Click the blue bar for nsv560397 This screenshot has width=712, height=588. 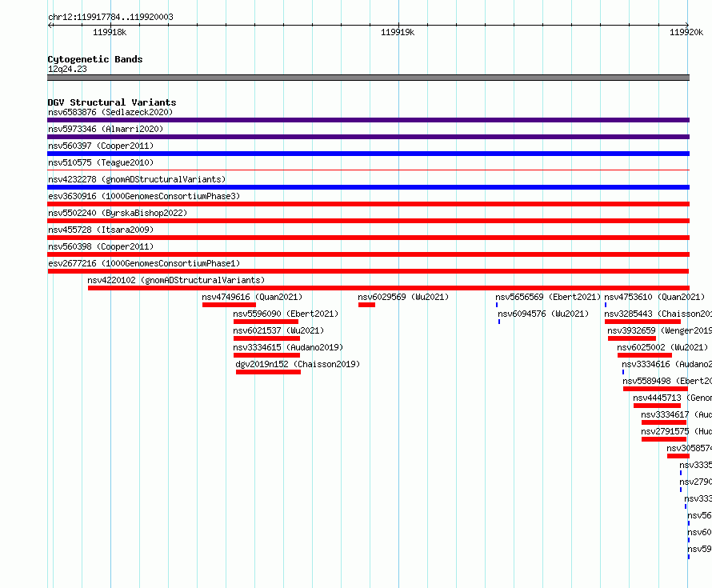pos(368,154)
